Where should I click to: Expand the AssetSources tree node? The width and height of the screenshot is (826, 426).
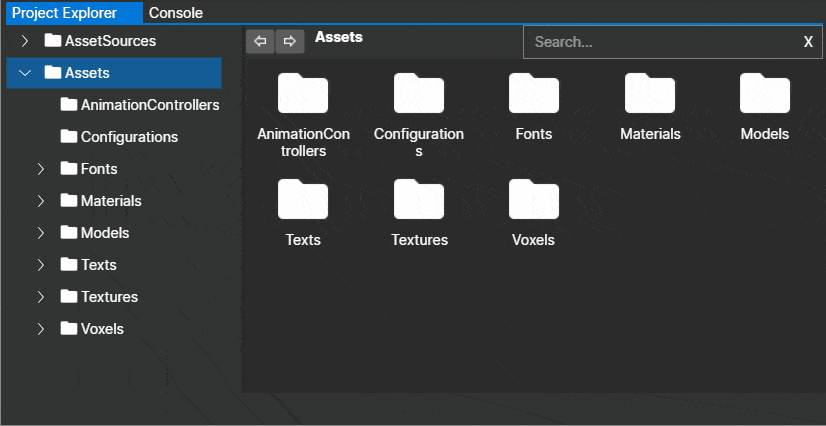point(24,41)
